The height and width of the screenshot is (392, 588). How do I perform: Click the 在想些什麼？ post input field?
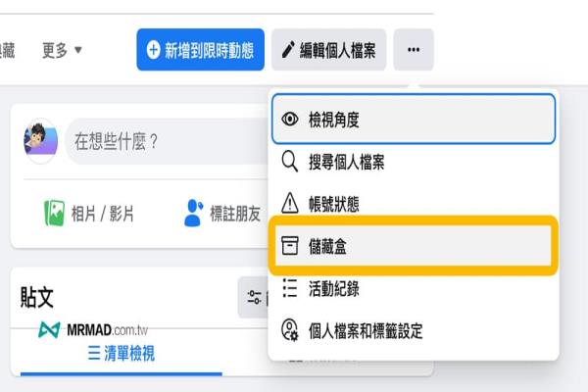click(167, 141)
